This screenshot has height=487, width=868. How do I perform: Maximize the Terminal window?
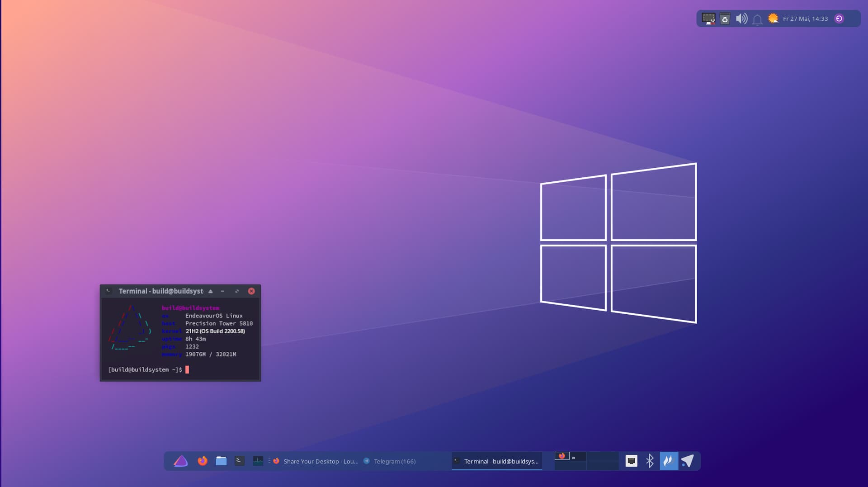(x=237, y=291)
